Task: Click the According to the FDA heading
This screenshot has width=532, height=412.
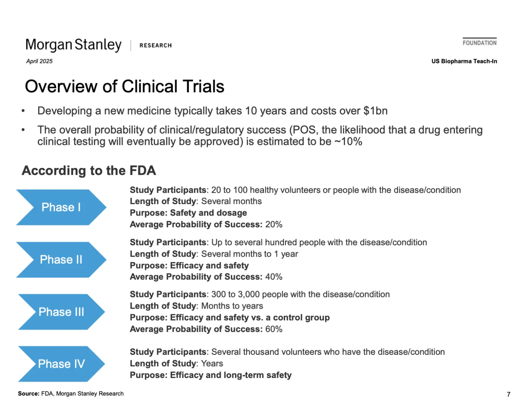Action: coord(89,171)
